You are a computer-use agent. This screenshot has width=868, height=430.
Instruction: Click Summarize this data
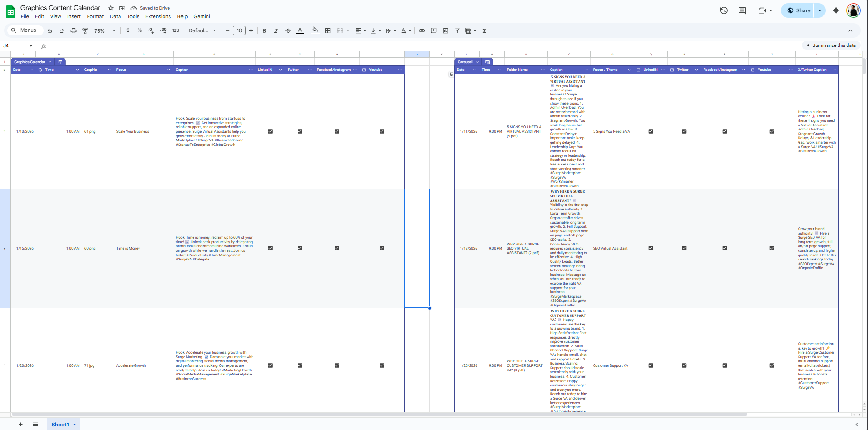[x=830, y=45]
